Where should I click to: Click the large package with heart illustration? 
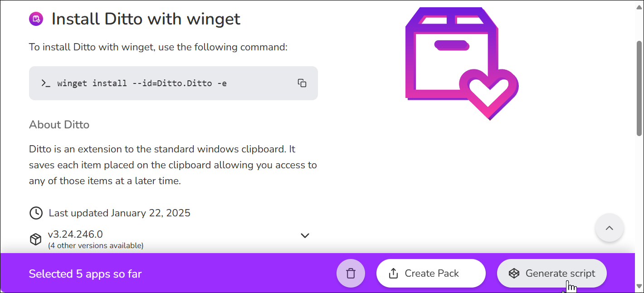462,63
